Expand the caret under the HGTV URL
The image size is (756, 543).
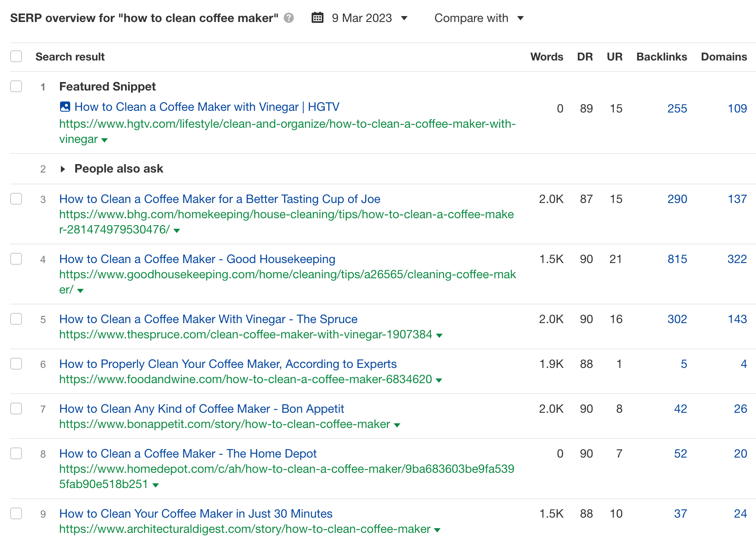(x=104, y=140)
